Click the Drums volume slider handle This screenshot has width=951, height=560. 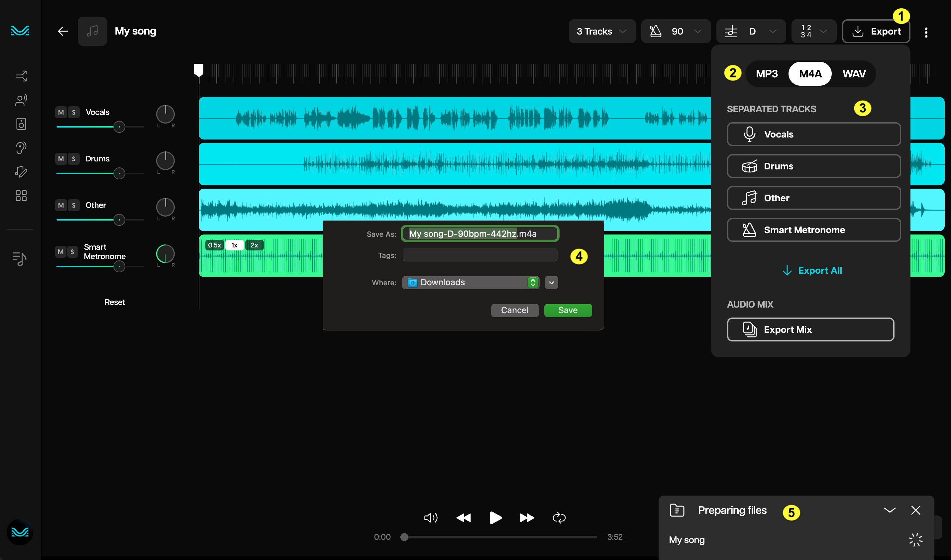click(119, 173)
